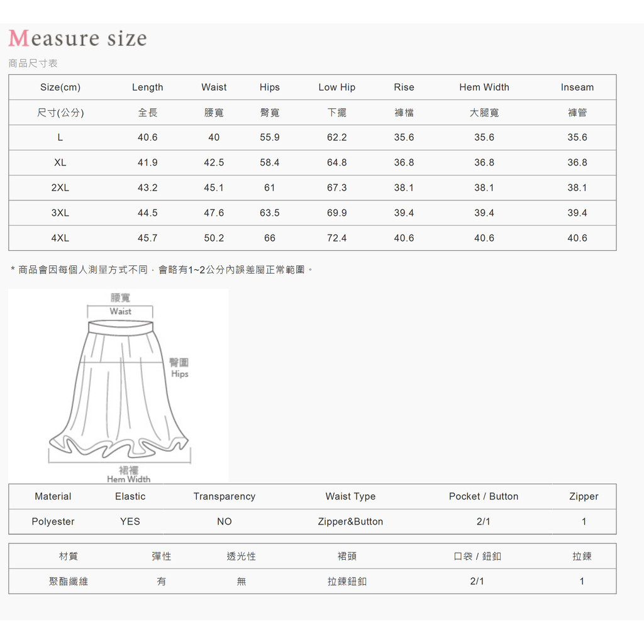Viewport: 644px width, 644px height.
Task: Click the 'Measure size' heading
Action: (x=77, y=38)
